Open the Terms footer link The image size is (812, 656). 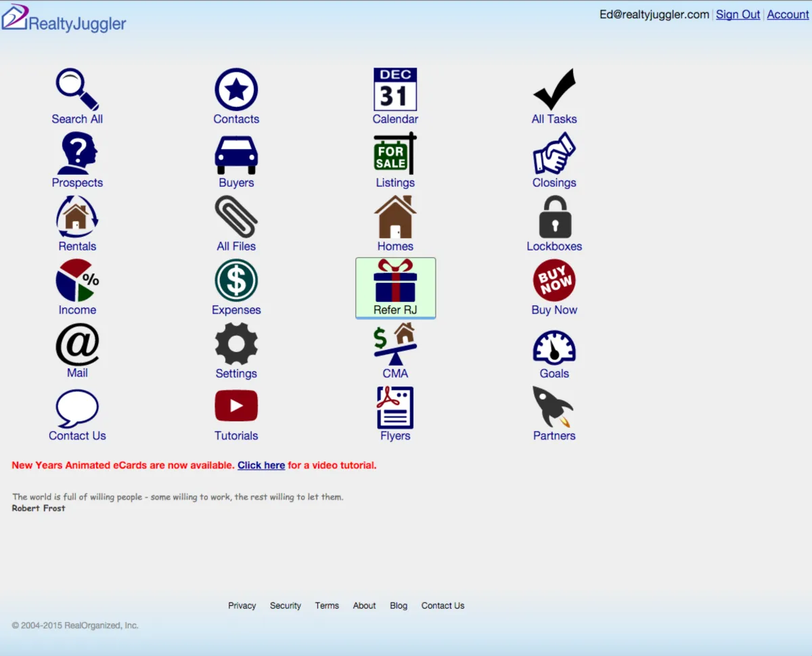tap(327, 606)
